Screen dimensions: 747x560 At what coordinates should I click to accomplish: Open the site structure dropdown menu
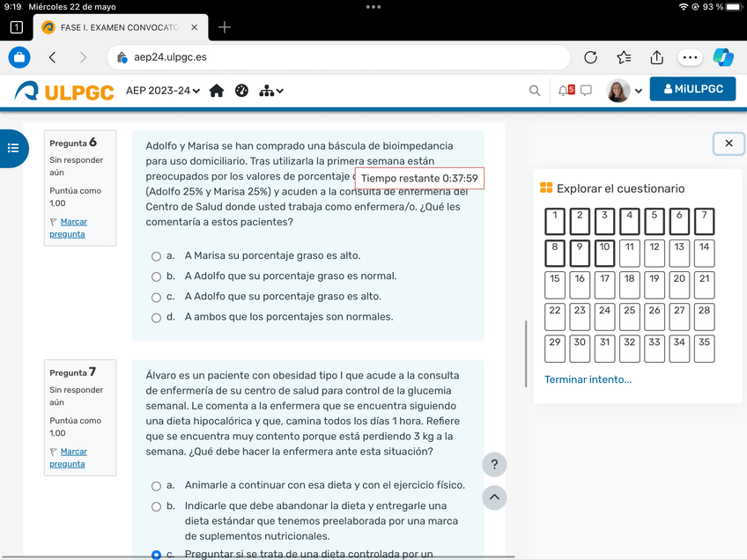pyautogui.click(x=271, y=91)
